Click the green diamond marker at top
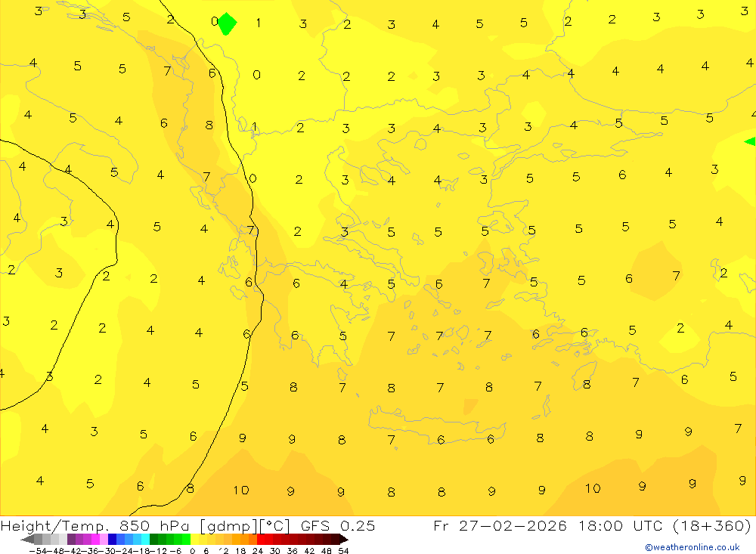The width and height of the screenshot is (756, 554). pyautogui.click(x=227, y=23)
